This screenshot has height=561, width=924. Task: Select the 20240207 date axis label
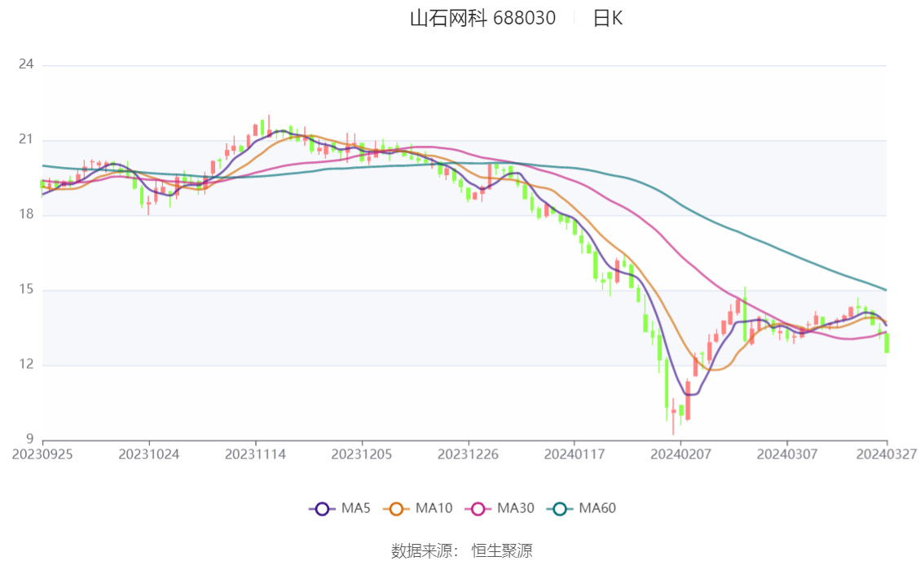[680, 454]
